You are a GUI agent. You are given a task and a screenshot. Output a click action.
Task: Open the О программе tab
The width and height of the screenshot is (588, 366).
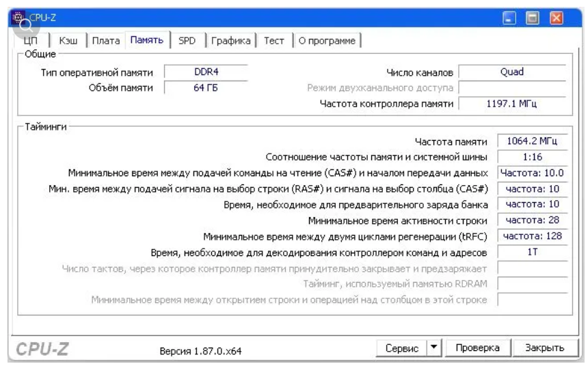point(327,40)
